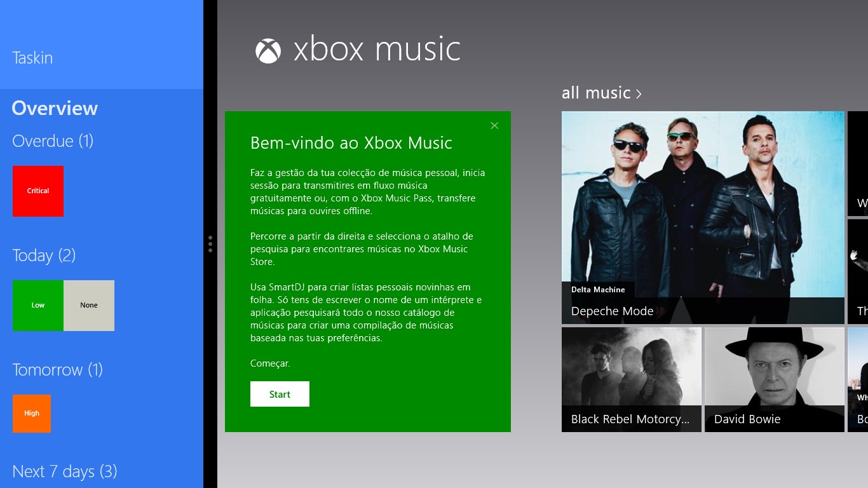The image size is (868, 488).
Task: Select the grey None priority task tile
Action: (x=89, y=305)
